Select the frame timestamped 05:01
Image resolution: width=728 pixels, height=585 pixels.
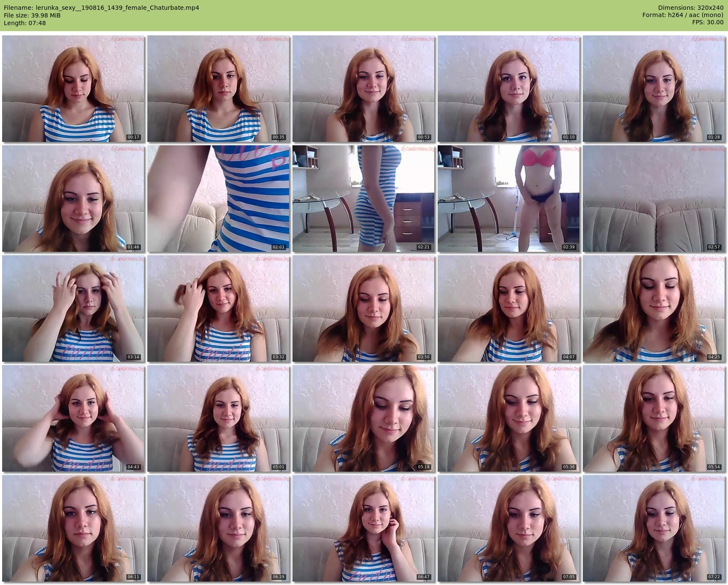[218, 418]
